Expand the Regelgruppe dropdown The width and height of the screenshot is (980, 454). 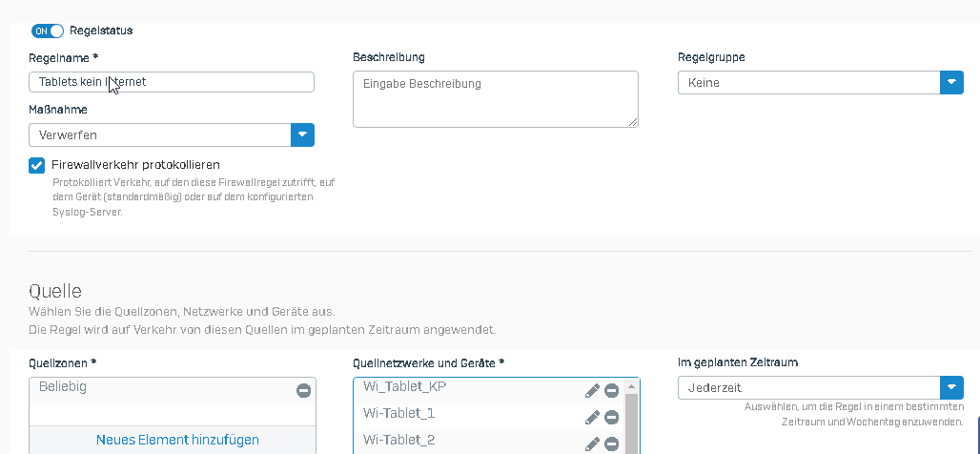coord(951,83)
